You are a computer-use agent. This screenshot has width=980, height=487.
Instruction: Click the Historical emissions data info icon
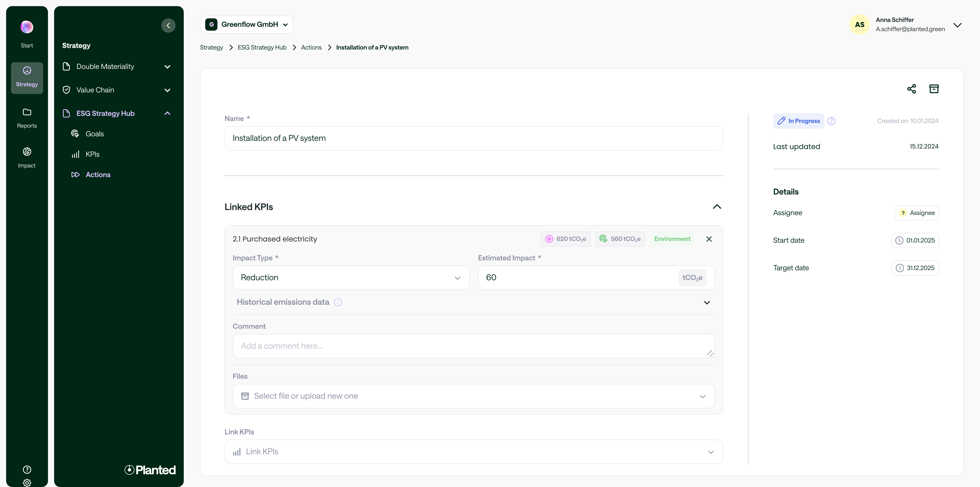pos(338,302)
